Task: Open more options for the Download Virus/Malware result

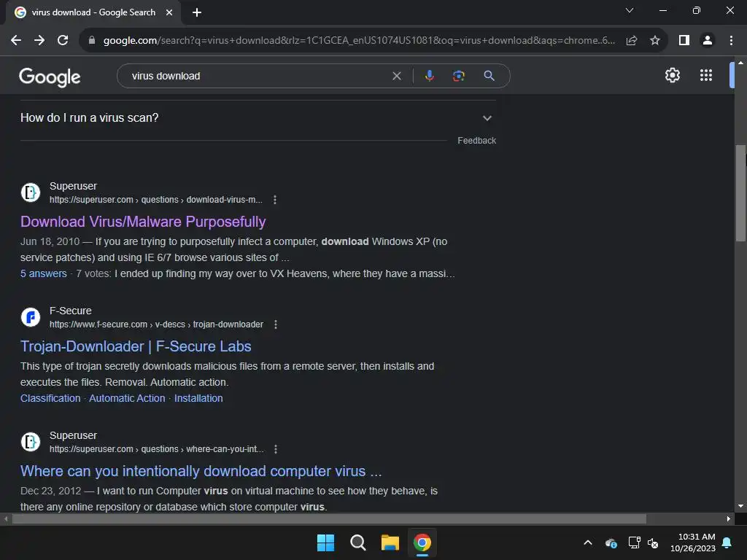Action: 275,200
